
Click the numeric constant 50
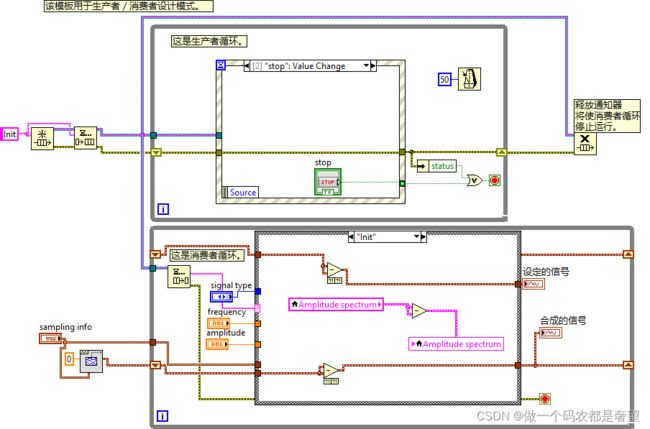[444, 79]
